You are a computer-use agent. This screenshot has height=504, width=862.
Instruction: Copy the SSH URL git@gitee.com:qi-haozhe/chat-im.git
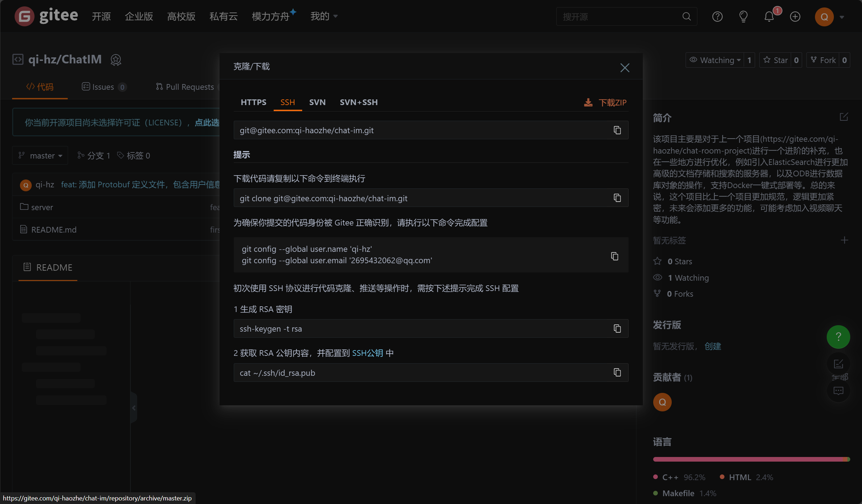[617, 130]
